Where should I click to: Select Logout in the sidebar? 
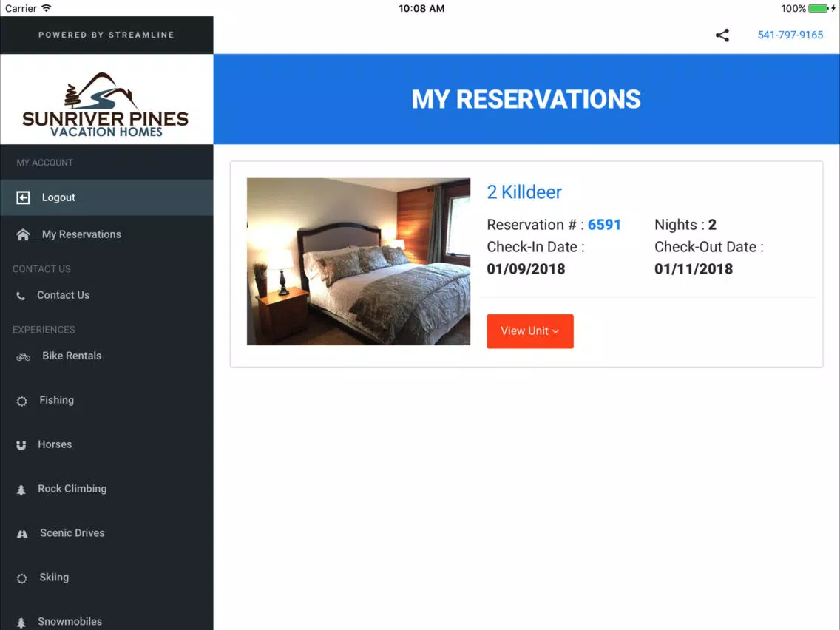pyautogui.click(x=106, y=197)
